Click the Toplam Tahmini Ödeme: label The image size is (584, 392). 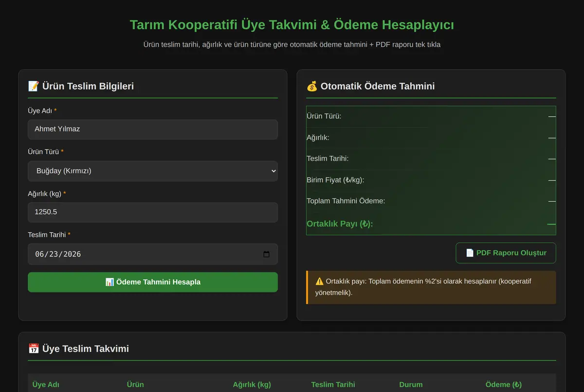point(346,201)
